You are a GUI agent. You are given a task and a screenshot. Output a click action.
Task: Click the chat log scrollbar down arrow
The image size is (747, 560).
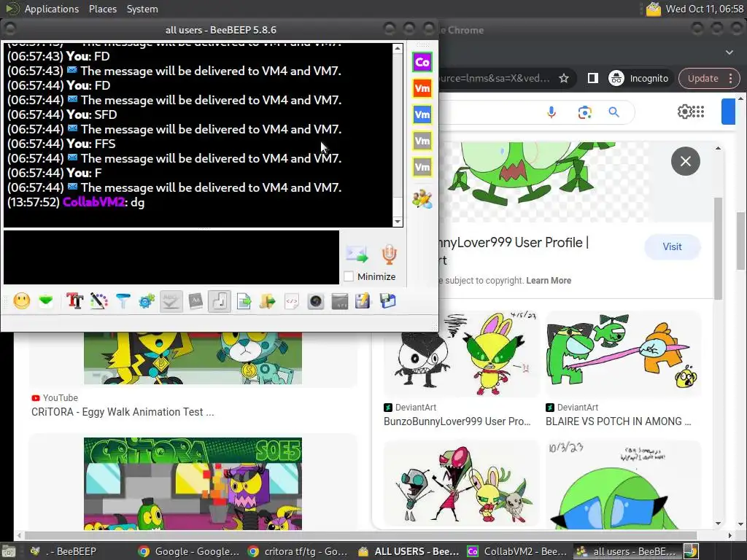click(x=398, y=222)
